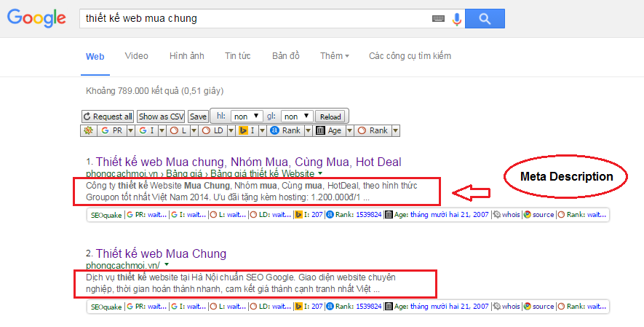Open result Thiết kế web Mua chung, Nhóm Mua
The width and height of the screenshot is (644, 327).
[248, 162]
